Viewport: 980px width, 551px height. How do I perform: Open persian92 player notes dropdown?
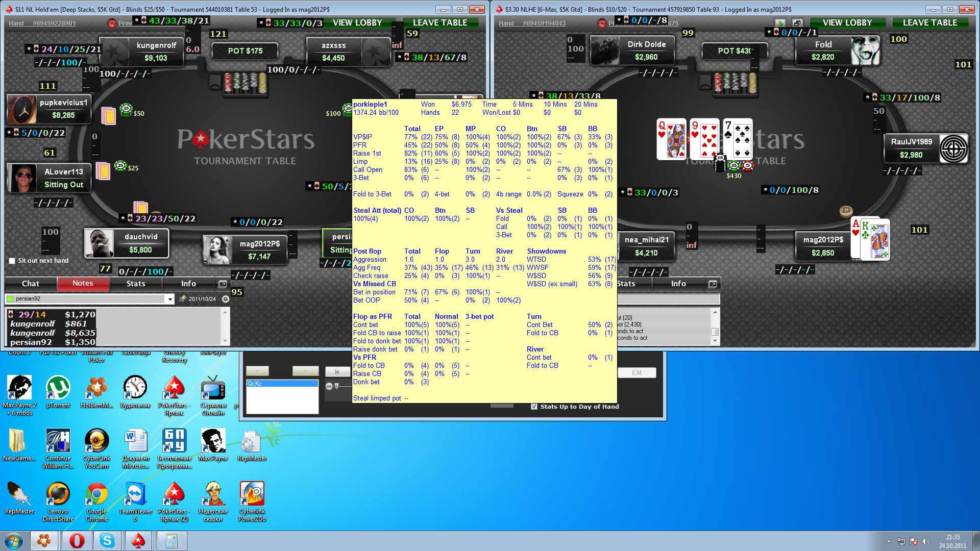click(170, 299)
